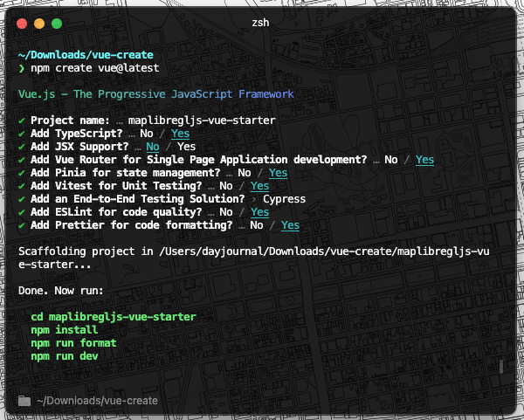Click the ~/Downloads/vue-create path in the bottom bar
Screen dimensions: 524x420
[x=97, y=400]
